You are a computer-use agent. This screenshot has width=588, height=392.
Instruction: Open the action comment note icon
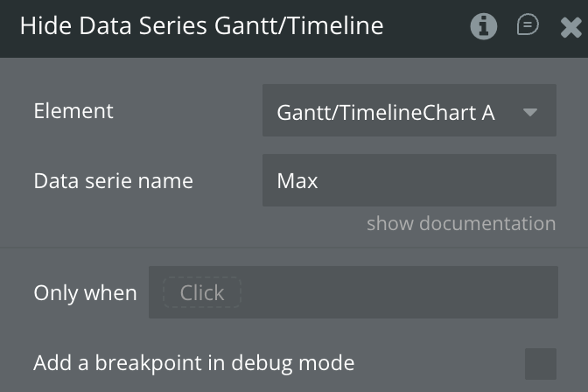[528, 25]
